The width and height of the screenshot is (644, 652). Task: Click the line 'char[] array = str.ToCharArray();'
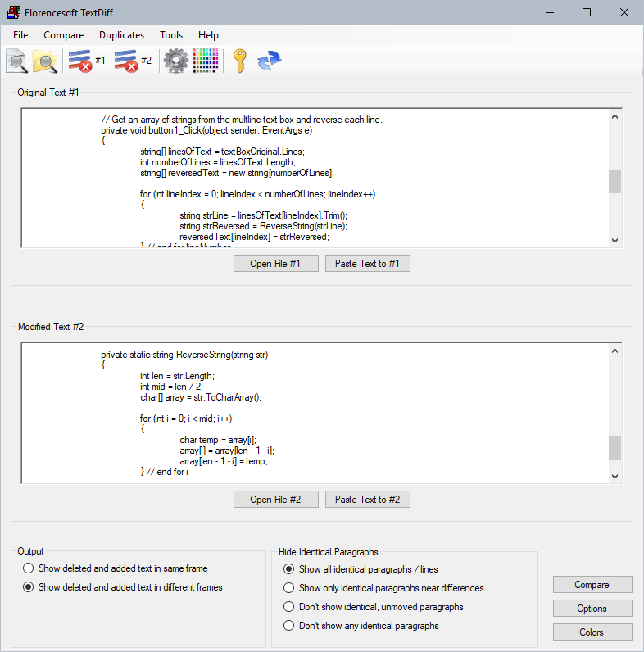pos(201,397)
